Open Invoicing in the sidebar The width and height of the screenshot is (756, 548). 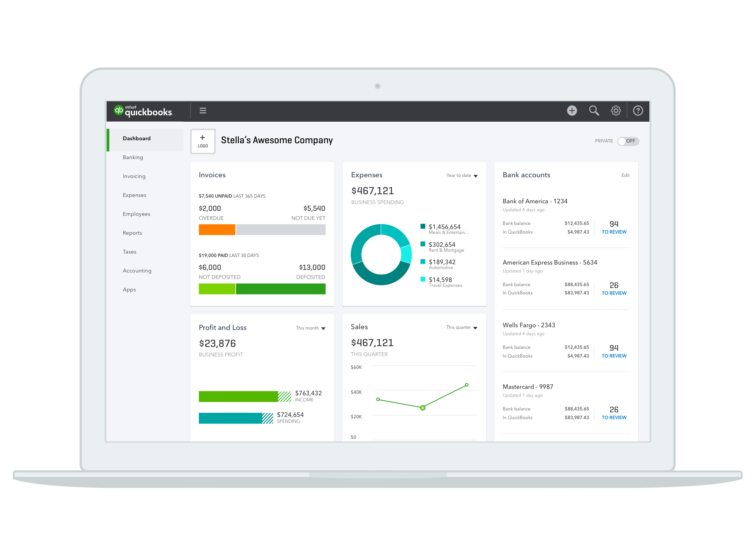pos(134,176)
